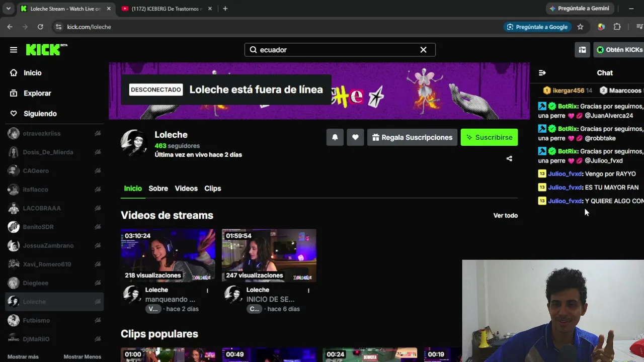Clear the ecuador search text
The width and height of the screenshot is (644, 362).
pyautogui.click(x=423, y=50)
